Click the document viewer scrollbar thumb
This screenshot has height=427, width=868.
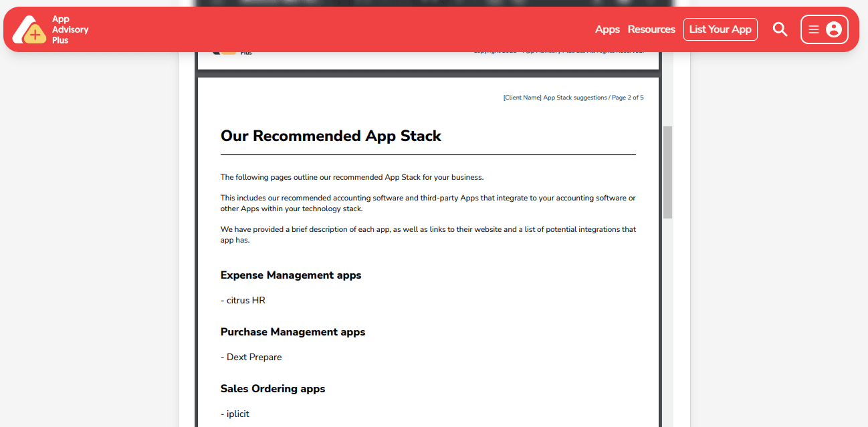(667, 172)
